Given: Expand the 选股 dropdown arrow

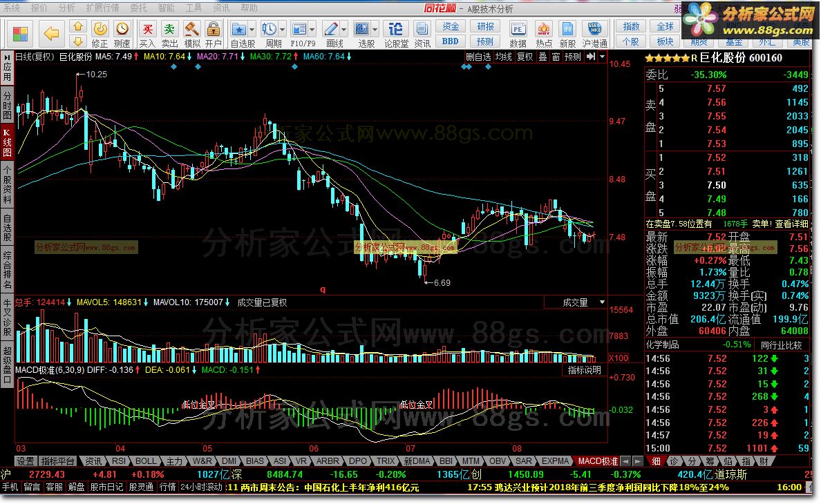Looking at the screenshot, I should pyautogui.click(x=375, y=29).
